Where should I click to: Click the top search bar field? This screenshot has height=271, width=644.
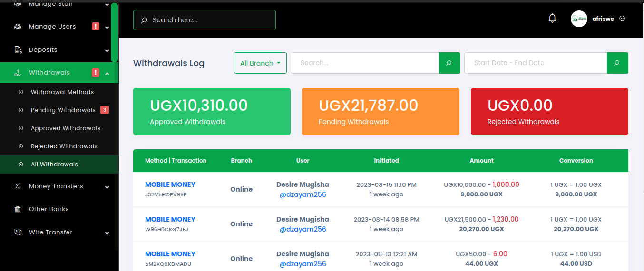205,20
